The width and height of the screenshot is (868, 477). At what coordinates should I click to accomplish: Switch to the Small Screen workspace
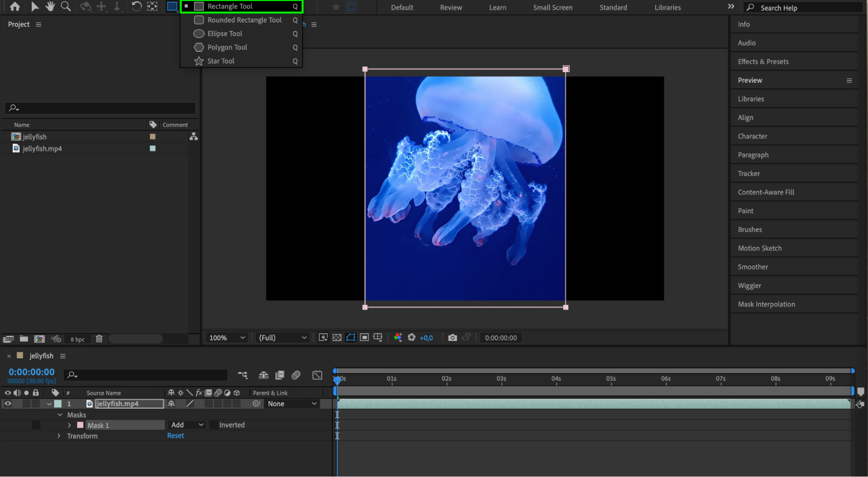tap(552, 7)
